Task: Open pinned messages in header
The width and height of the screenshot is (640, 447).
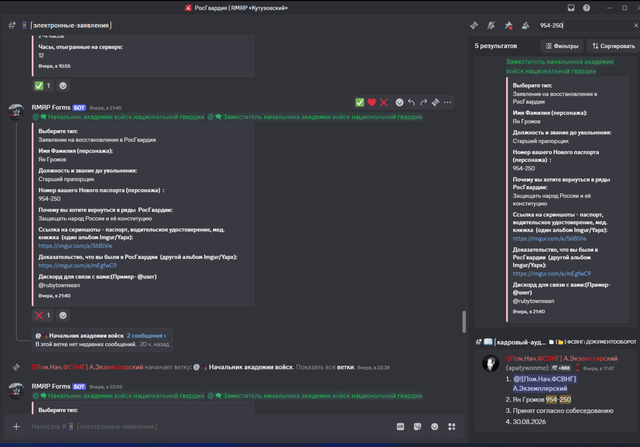Action: [x=508, y=25]
